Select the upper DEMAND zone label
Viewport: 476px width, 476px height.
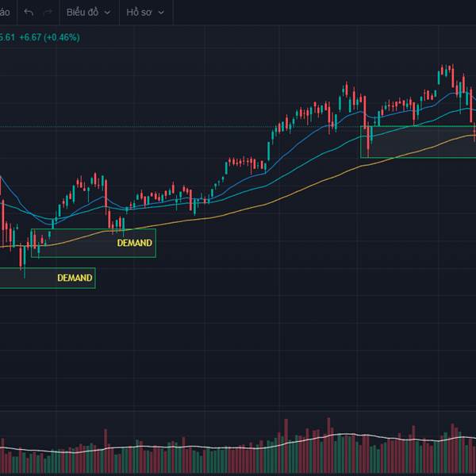click(135, 243)
